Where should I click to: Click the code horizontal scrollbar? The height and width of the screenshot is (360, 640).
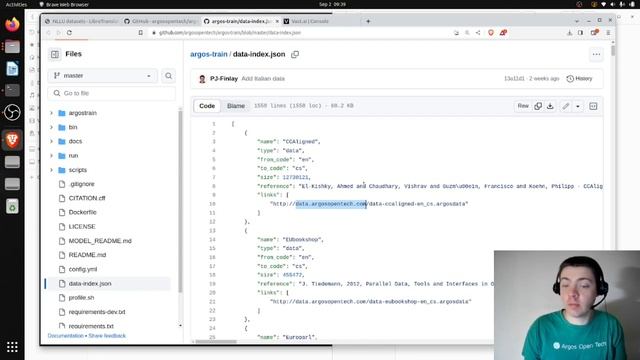pos(216,342)
